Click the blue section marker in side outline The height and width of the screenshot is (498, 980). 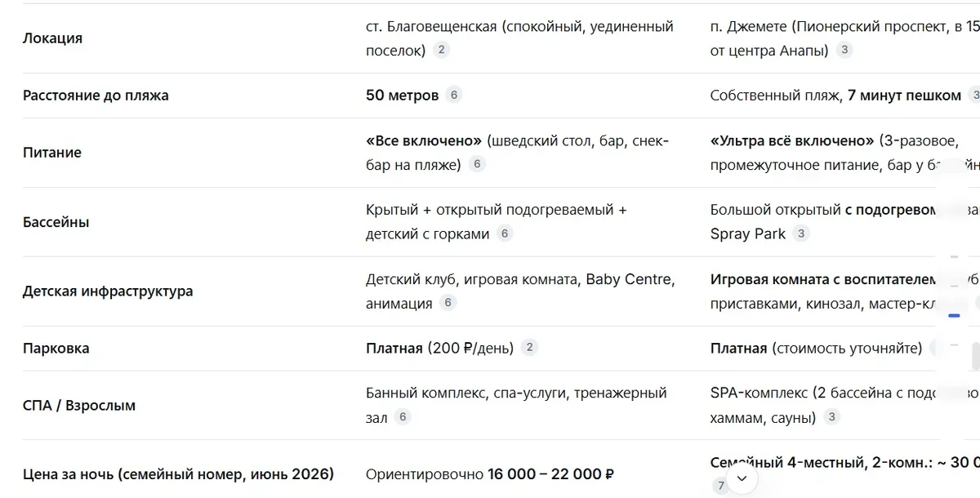pos(954,315)
